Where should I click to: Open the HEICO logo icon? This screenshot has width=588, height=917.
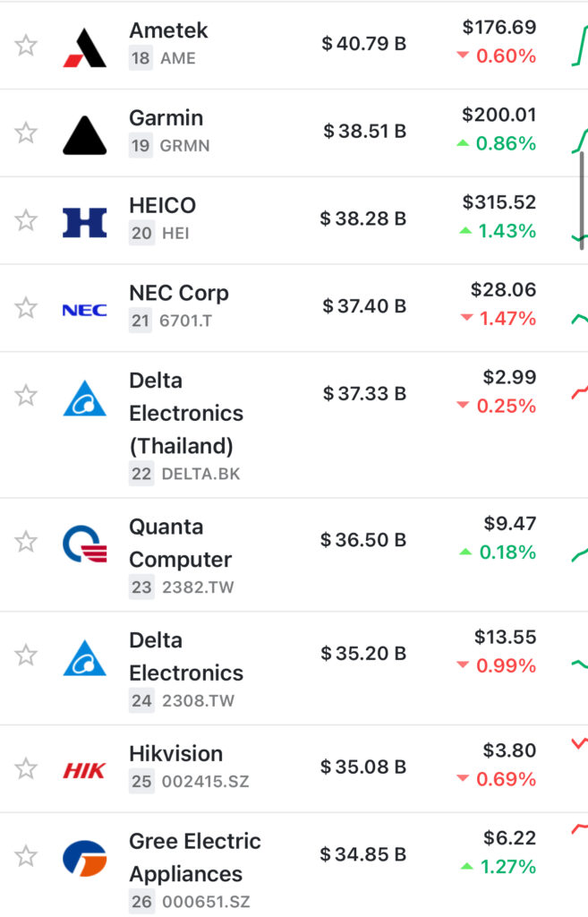click(x=85, y=221)
